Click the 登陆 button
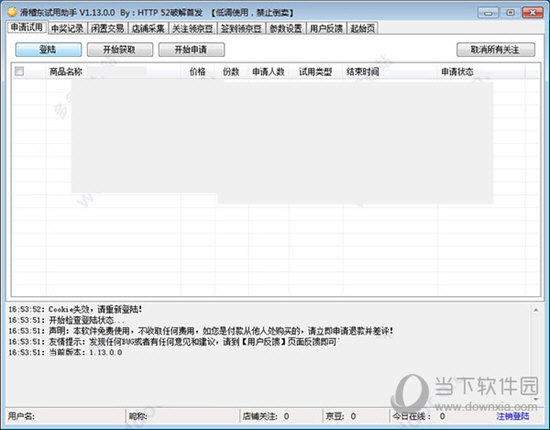Viewport: 550px width, 430px height. click(48, 49)
